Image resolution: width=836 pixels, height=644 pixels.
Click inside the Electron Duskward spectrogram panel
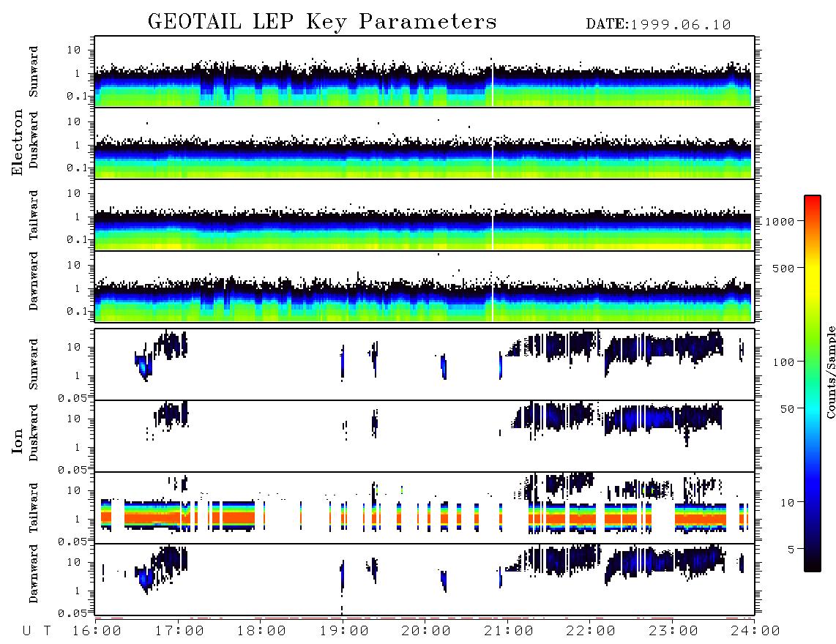[x=425, y=143]
